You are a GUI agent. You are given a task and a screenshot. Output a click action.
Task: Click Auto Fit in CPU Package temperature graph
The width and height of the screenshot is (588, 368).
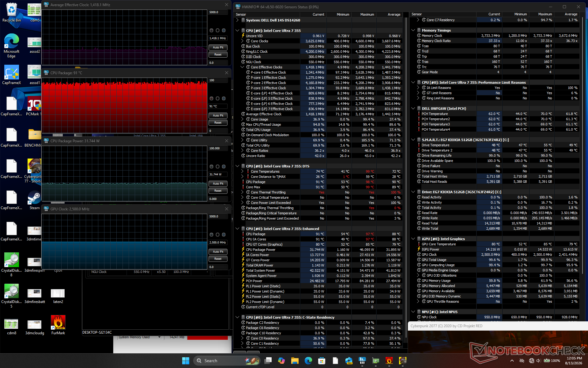click(x=218, y=116)
